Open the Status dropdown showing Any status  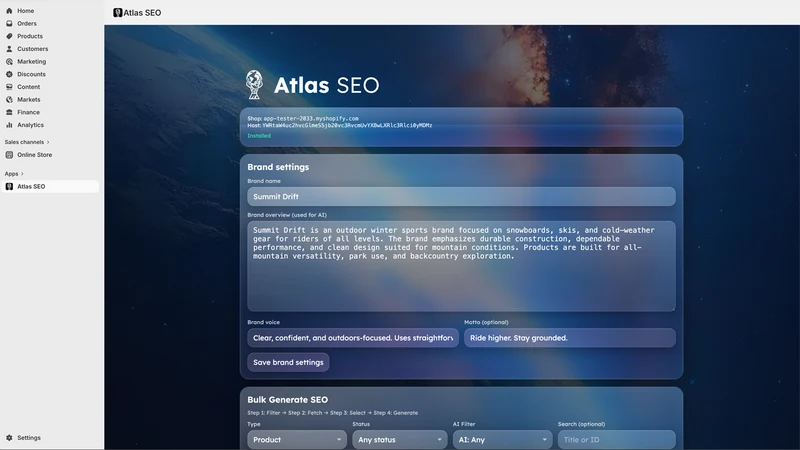[x=399, y=440]
